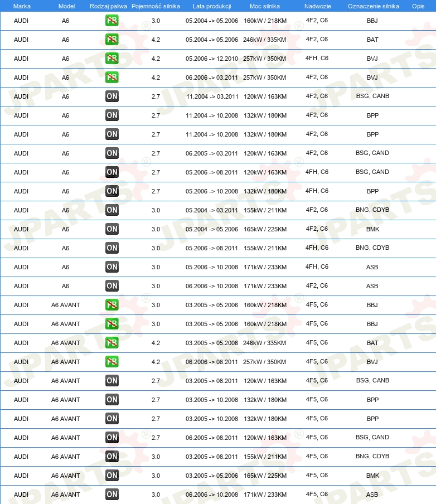Click 165kW / 225KM in the A6 AVANT row
The width and height of the screenshot is (436, 504).
click(x=265, y=476)
